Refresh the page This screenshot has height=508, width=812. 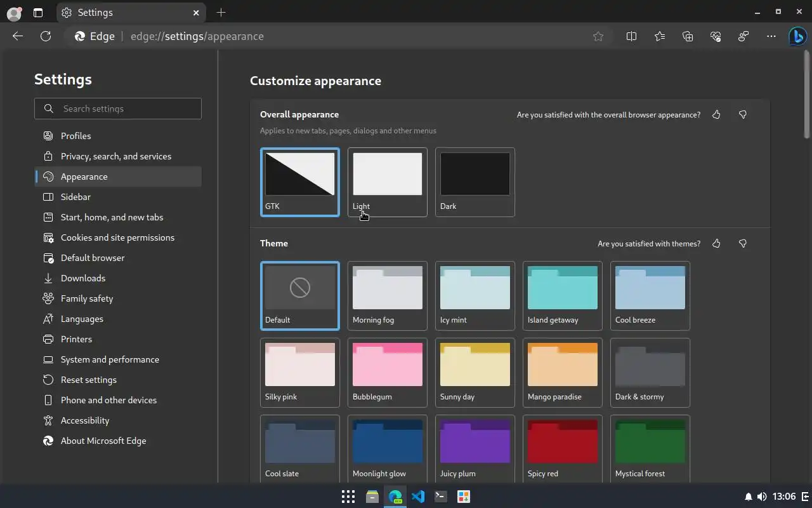click(x=46, y=36)
